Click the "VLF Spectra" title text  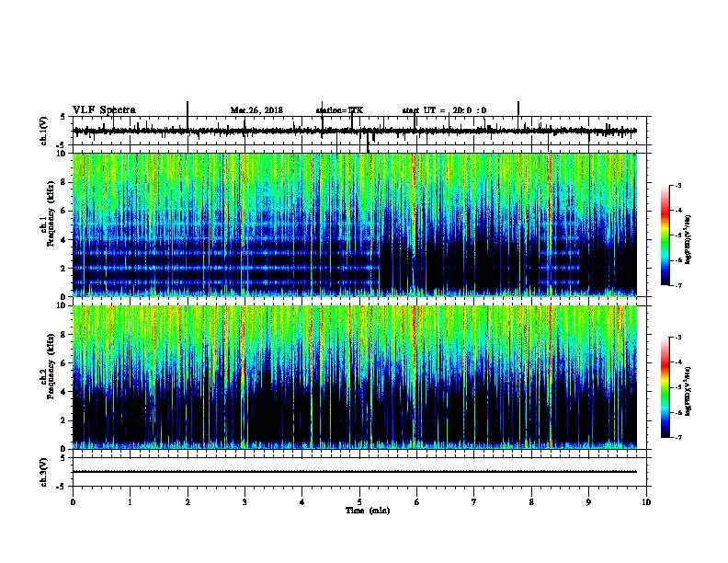pos(104,110)
